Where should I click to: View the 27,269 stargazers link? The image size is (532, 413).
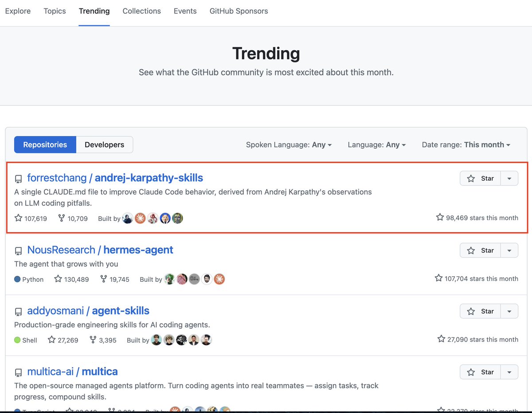point(63,340)
